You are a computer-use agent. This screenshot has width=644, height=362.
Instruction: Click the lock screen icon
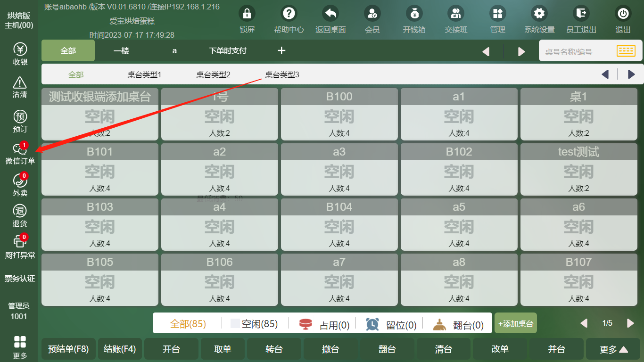[x=247, y=13]
